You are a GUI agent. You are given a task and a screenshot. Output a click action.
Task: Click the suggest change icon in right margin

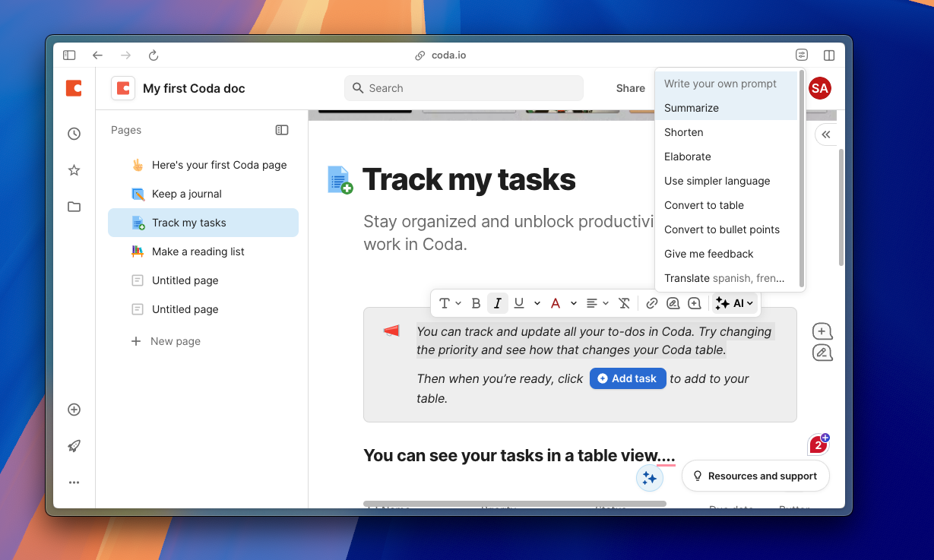[822, 353]
